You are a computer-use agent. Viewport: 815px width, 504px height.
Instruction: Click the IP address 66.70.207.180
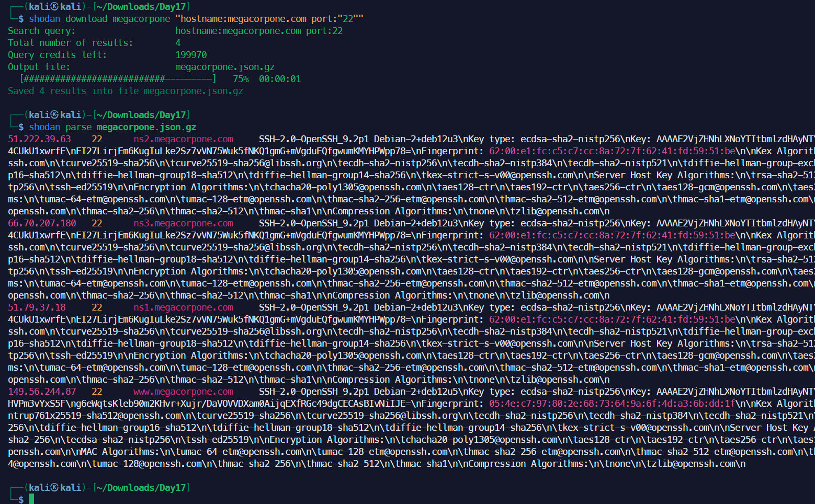42,223
